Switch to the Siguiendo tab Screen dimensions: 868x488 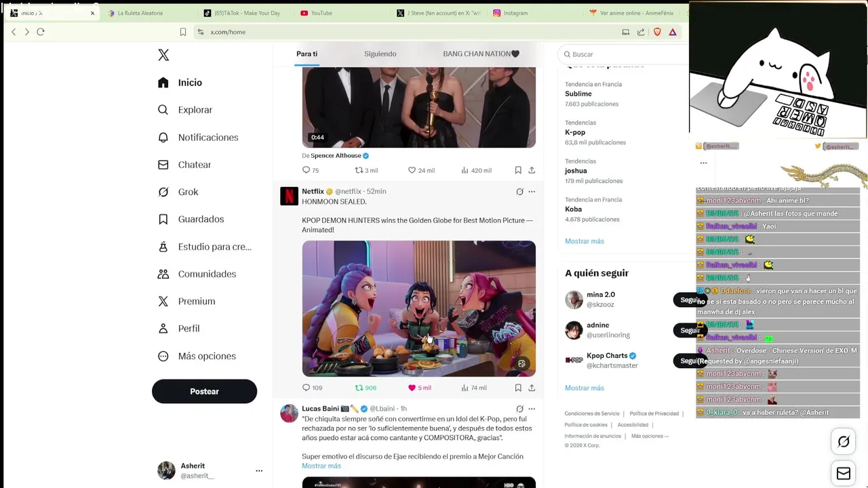coord(380,54)
